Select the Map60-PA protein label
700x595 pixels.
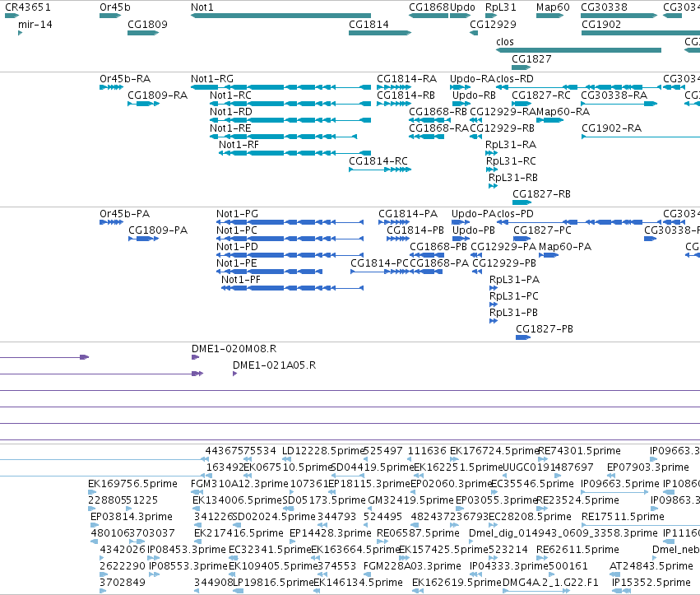tap(565, 247)
